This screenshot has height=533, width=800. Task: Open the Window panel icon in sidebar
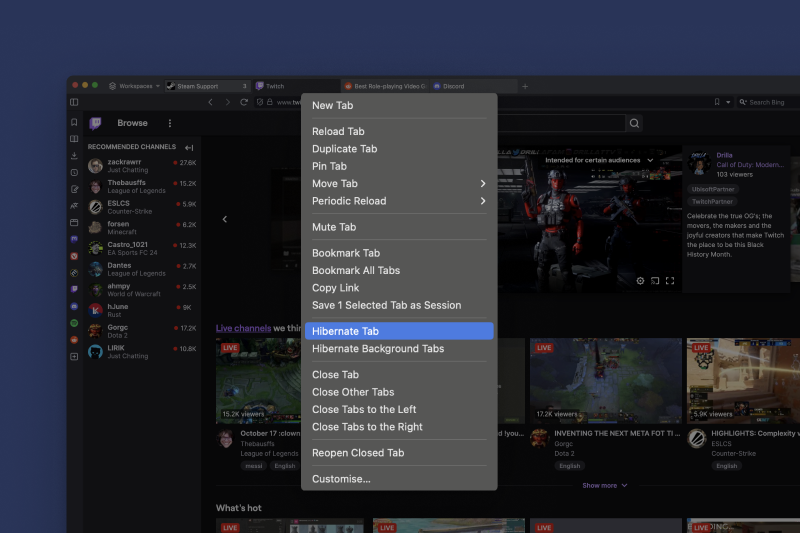point(74,222)
